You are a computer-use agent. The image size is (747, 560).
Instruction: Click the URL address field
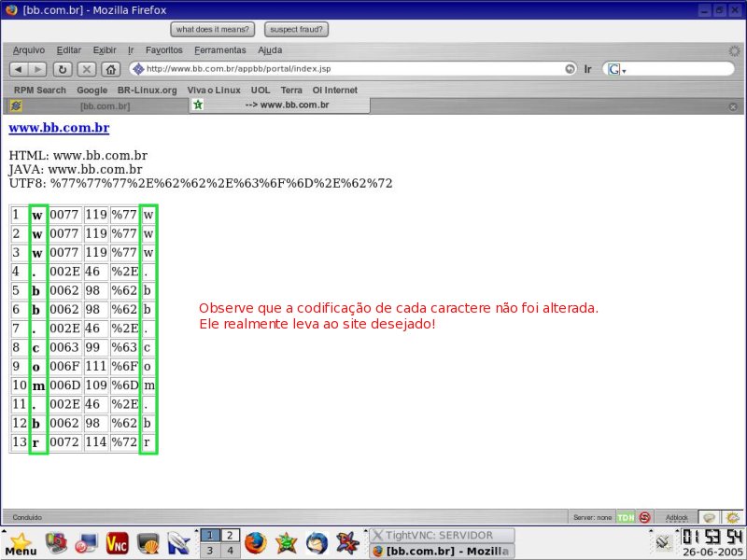coord(353,69)
